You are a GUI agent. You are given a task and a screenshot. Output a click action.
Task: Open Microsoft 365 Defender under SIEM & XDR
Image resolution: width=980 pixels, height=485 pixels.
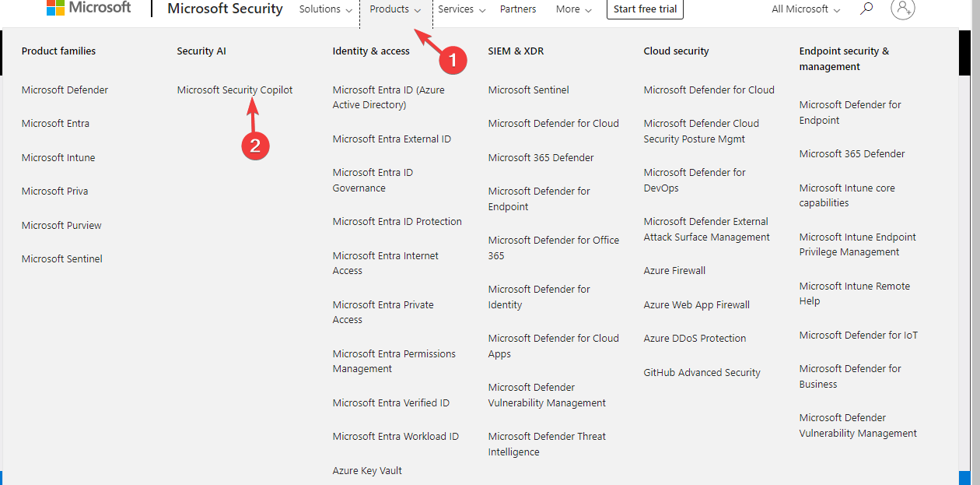click(541, 158)
